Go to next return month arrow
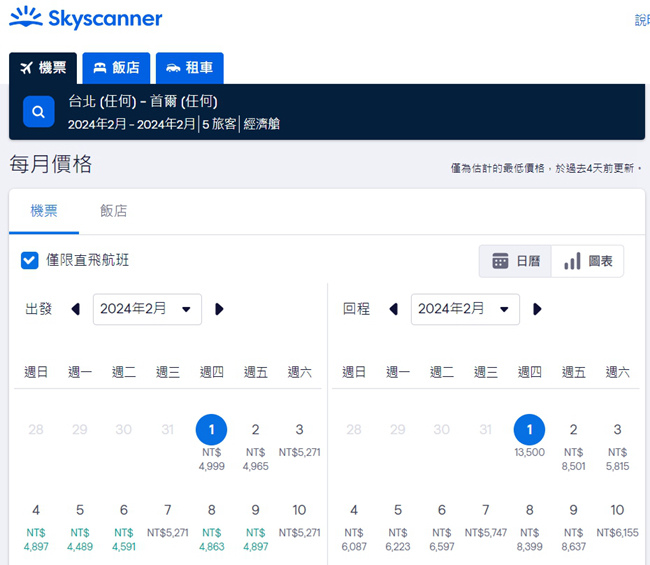 click(537, 309)
